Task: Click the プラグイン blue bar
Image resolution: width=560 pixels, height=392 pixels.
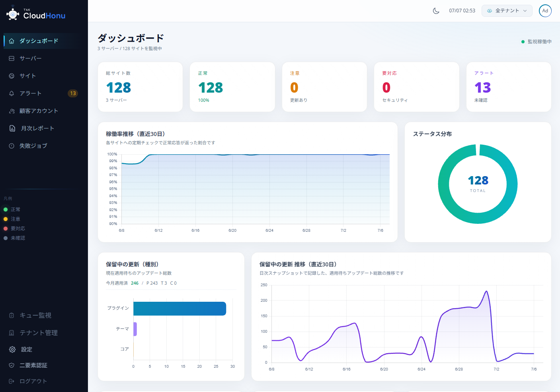Action: (180, 309)
